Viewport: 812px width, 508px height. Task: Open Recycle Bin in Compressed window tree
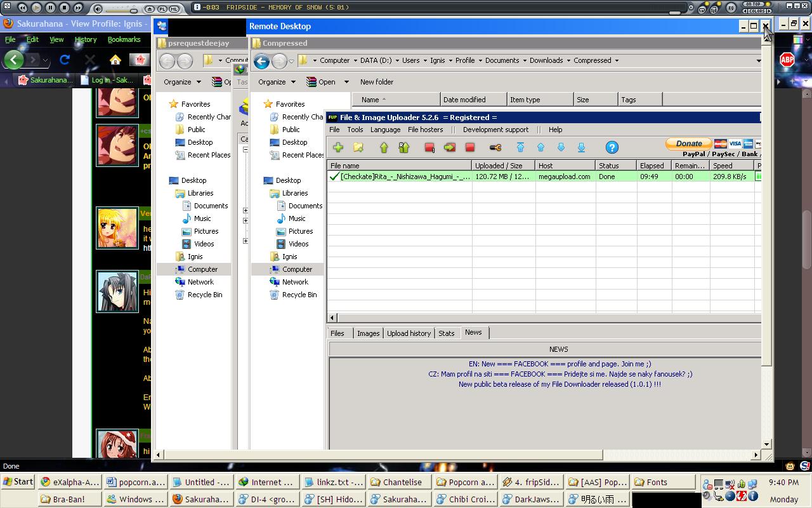coord(299,295)
